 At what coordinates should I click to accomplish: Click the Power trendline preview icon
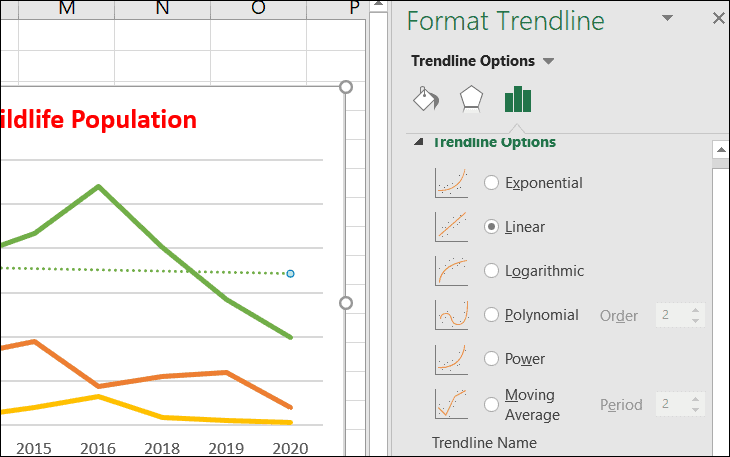[451, 359]
